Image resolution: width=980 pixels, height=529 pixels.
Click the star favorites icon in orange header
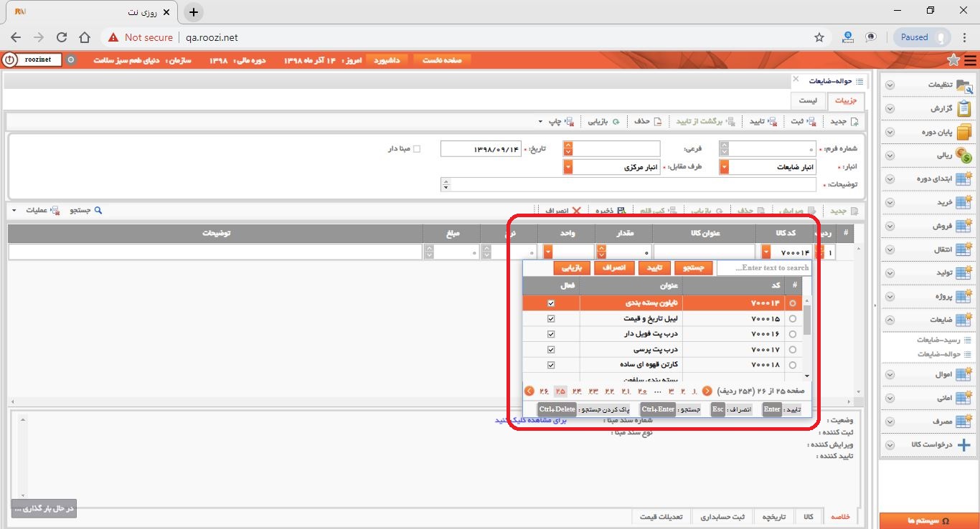[953, 60]
